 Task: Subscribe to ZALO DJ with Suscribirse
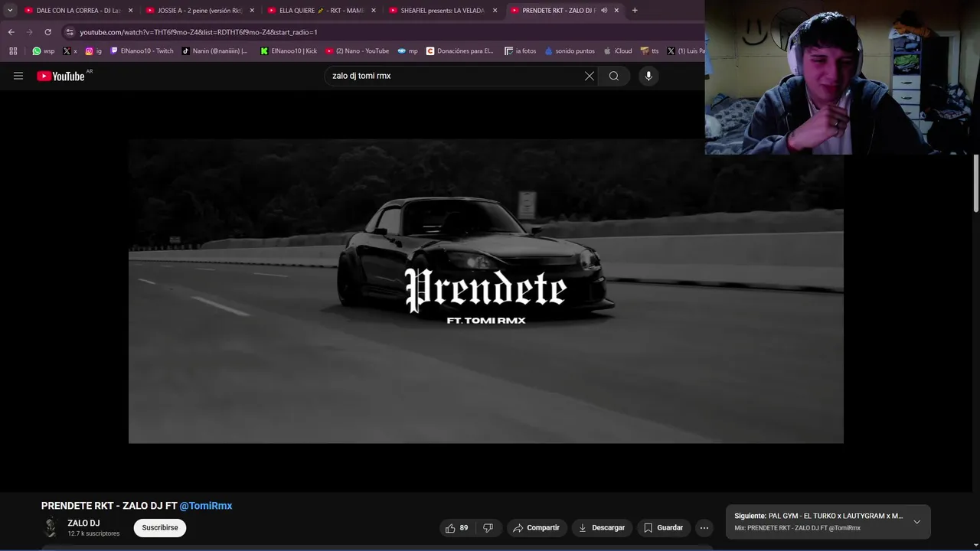pos(160,527)
